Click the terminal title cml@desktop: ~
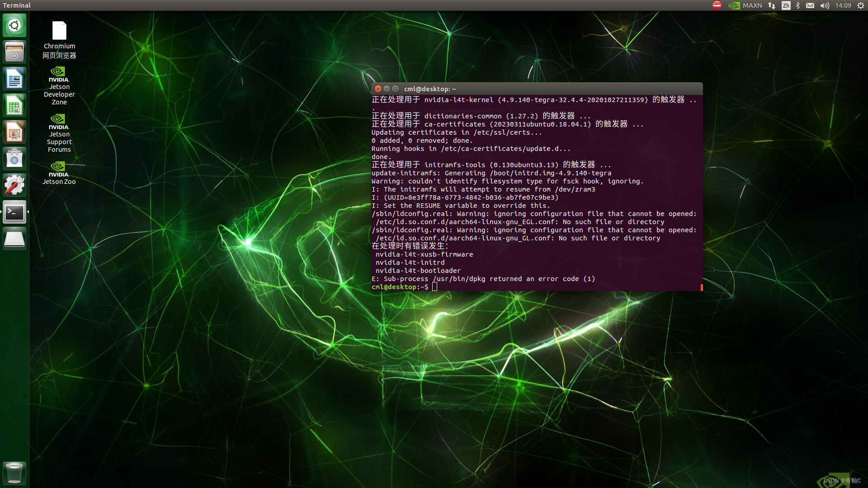868x488 pixels. coord(430,89)
